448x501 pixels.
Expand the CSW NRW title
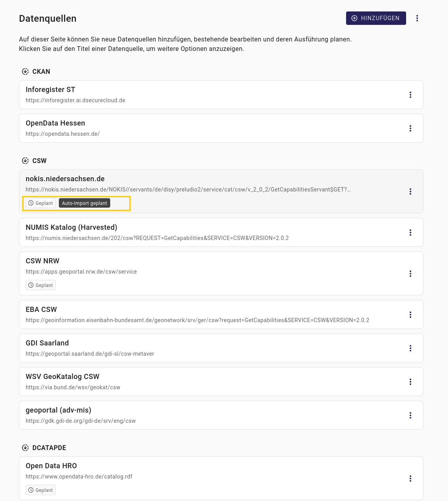pos(42,261)
